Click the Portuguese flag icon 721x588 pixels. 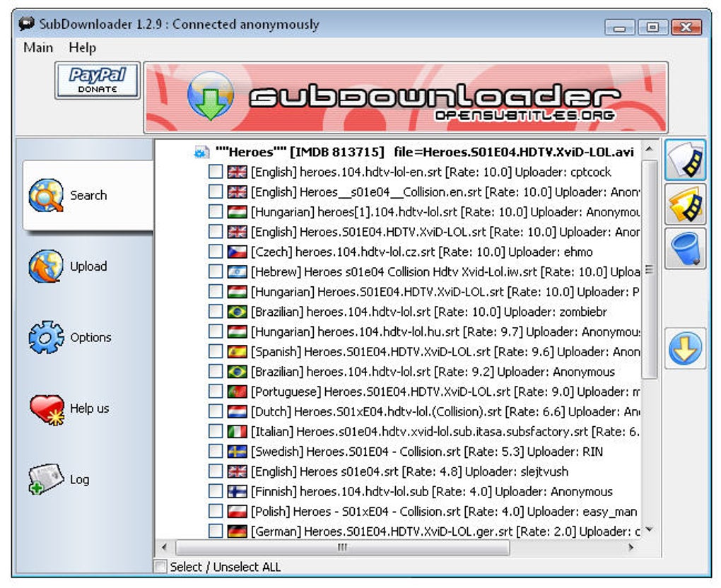pos(238,392)
